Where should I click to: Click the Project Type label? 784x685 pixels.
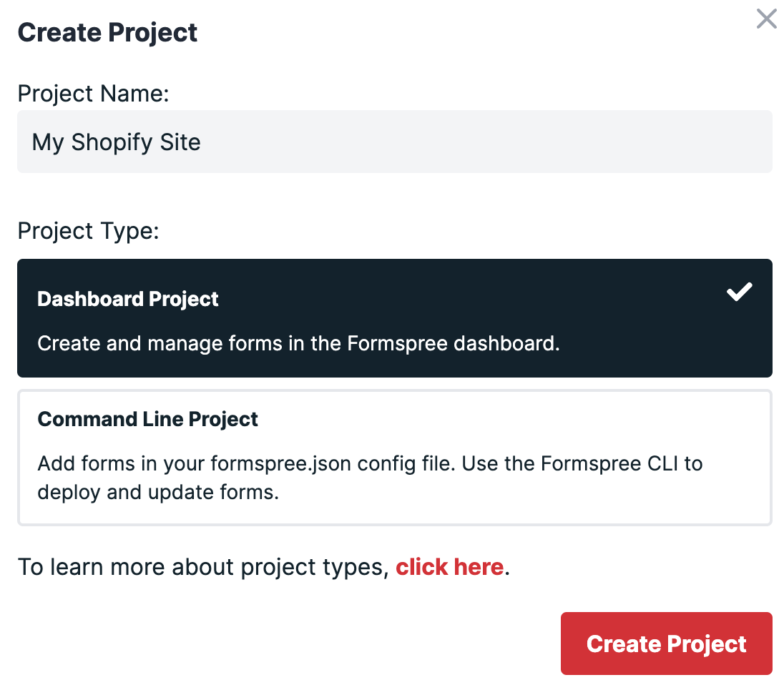pos(88,230)
